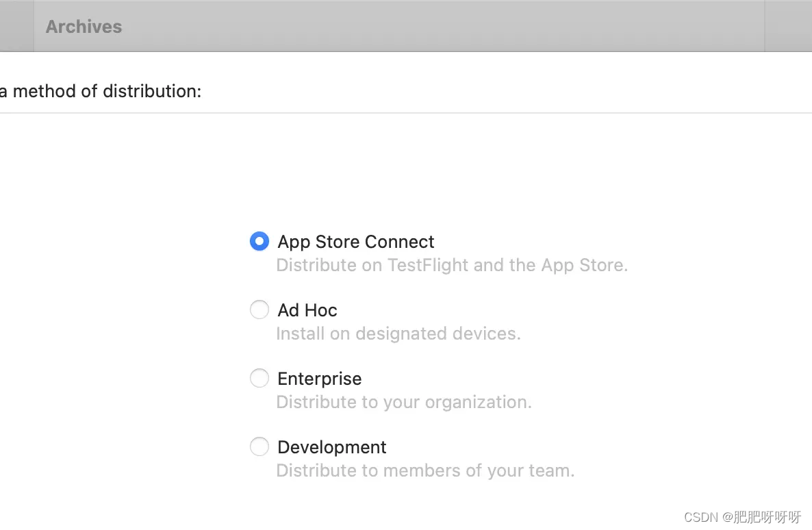Click the Development label
Screen dimensions: 812x530
[332, 447]
